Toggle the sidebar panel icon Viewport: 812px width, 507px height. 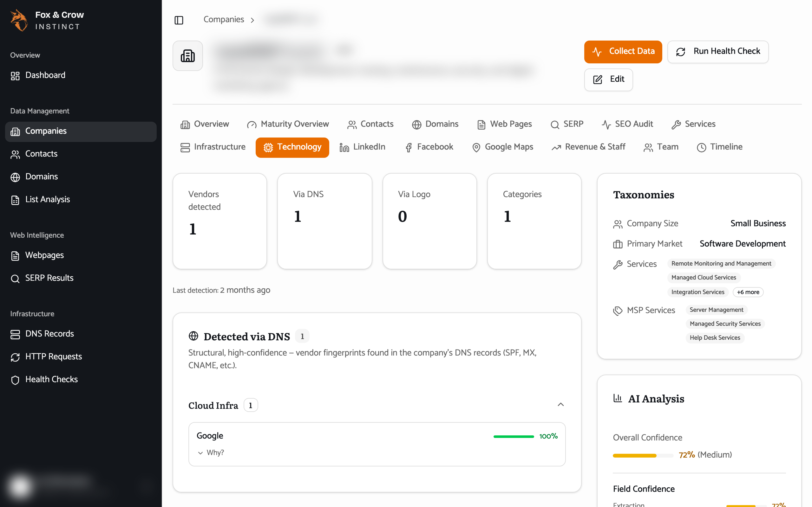tap(179, 20)
